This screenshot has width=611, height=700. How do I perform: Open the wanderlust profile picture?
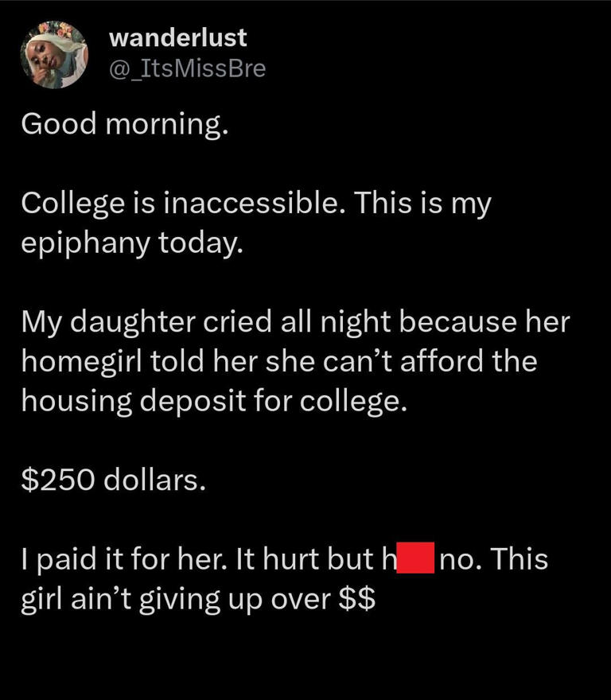(53, 54)
